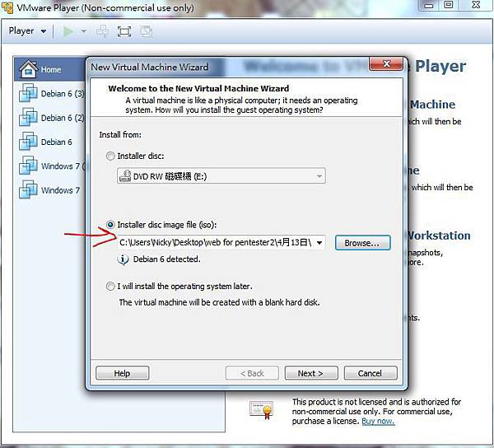Choose the Installer disc radio button
The width and height of the screenshot is (494, 448).
[110, 156]
